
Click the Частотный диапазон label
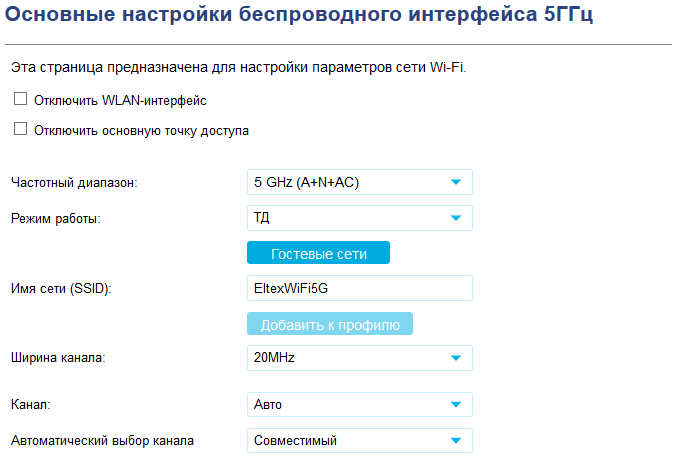74,183
